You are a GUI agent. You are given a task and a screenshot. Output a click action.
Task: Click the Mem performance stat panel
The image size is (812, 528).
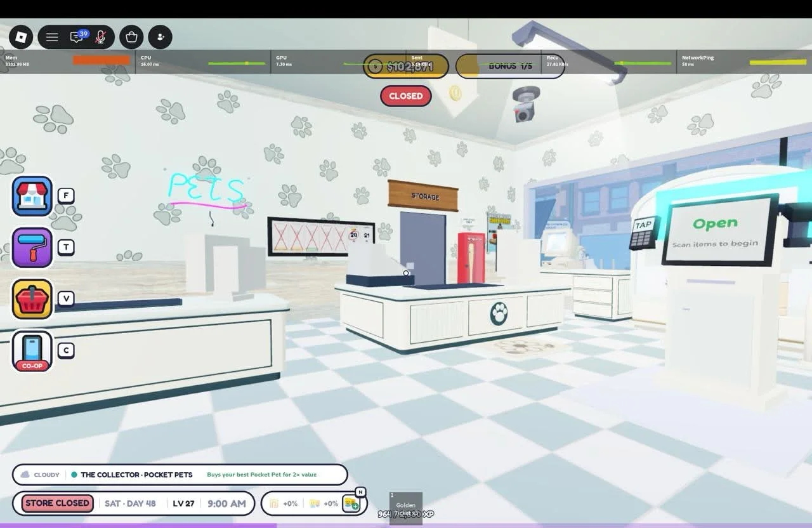69,61
